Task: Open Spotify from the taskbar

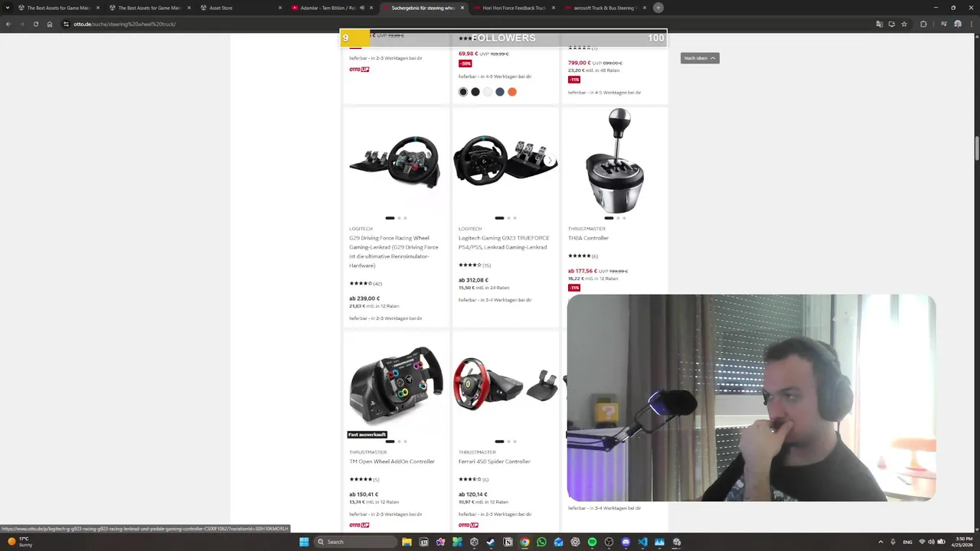Action: point(592,542)
